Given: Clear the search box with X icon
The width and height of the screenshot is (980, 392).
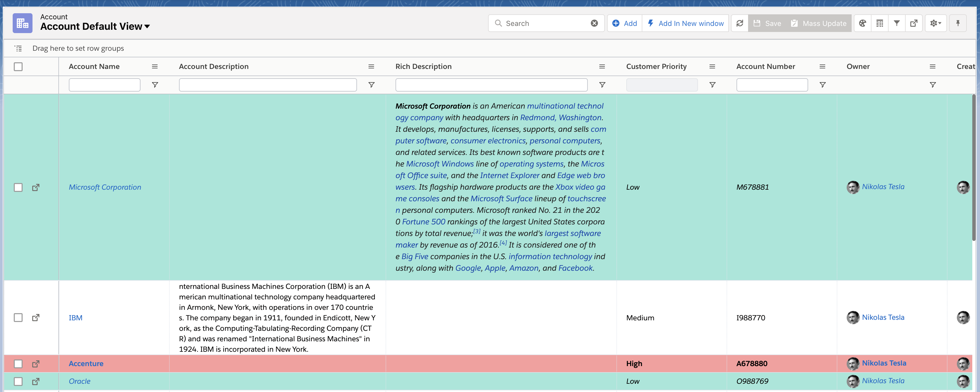Looking at the screenshot, I should [594, 23].
